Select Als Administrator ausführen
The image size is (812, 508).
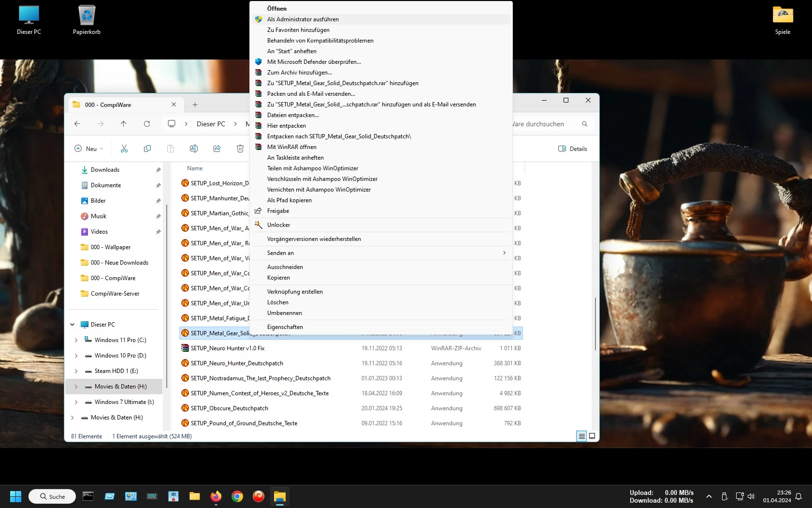(381, 19)
